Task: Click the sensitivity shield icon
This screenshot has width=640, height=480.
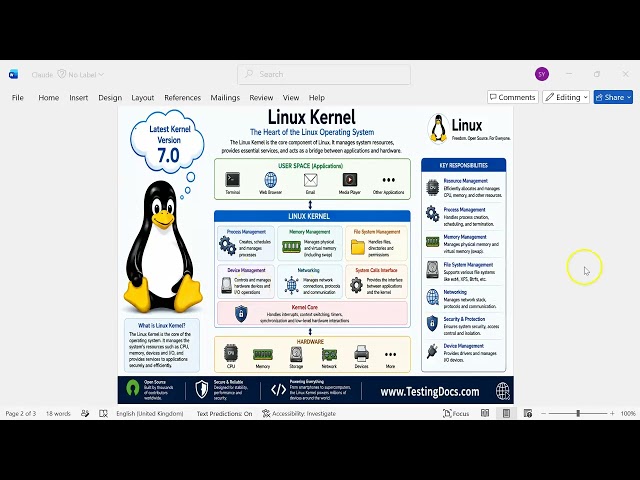Action: (62, 74)
